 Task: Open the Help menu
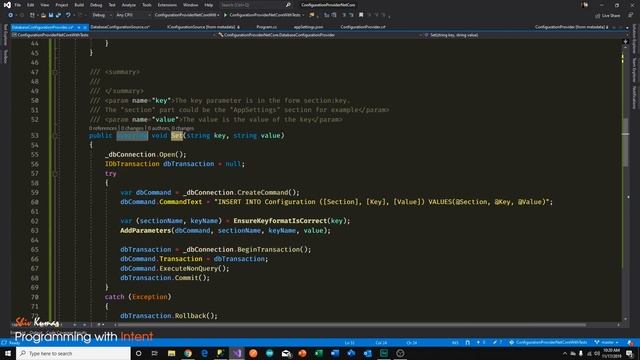click(209, 5)
